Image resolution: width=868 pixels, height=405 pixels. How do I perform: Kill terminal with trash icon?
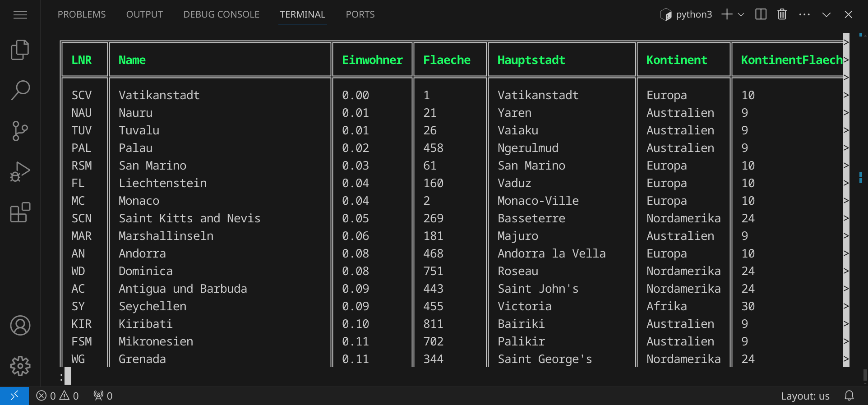(x=782, y=14)
